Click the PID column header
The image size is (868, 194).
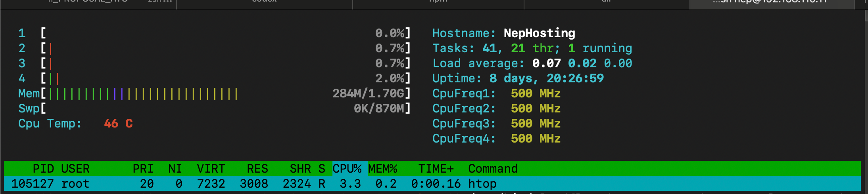coord(43,169)
